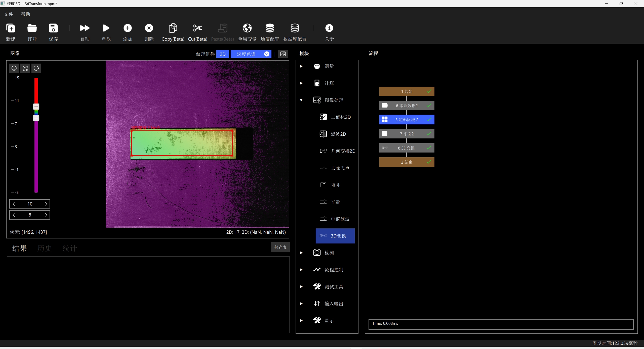This screenshot has height=349, width=644.
Task: Open the 深度色谱 dropdown
Action: pos(251,54)
